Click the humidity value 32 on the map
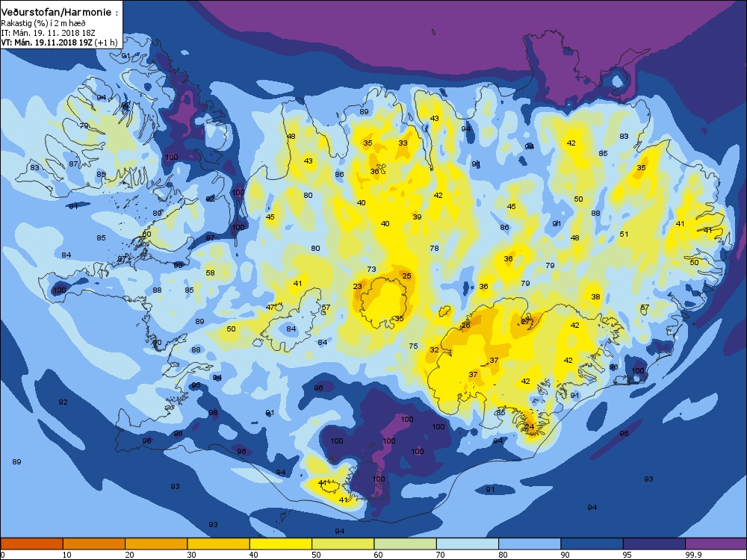The width and height of the screenshot is (747, 560). click(434, 349)
